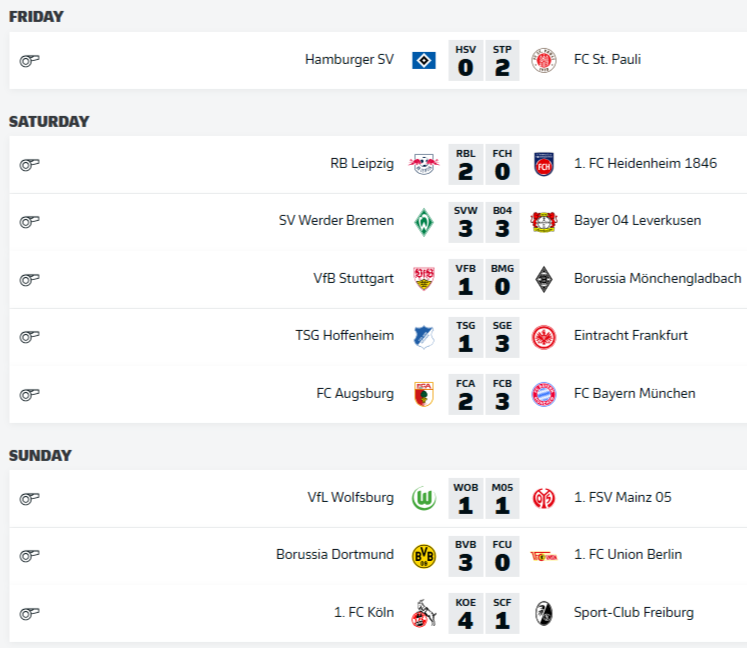Click the 1. FC Heidenheim 1846 crest
The image size is (747, 648).
(x=543, y=164)
